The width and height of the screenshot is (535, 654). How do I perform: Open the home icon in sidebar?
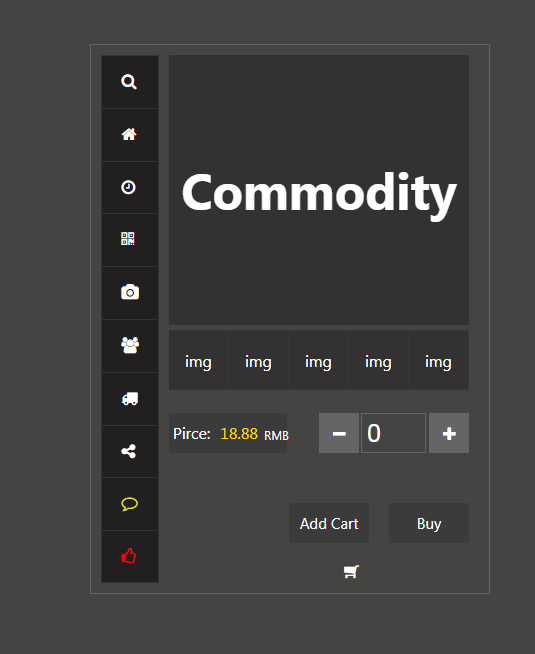coord(129,134)
